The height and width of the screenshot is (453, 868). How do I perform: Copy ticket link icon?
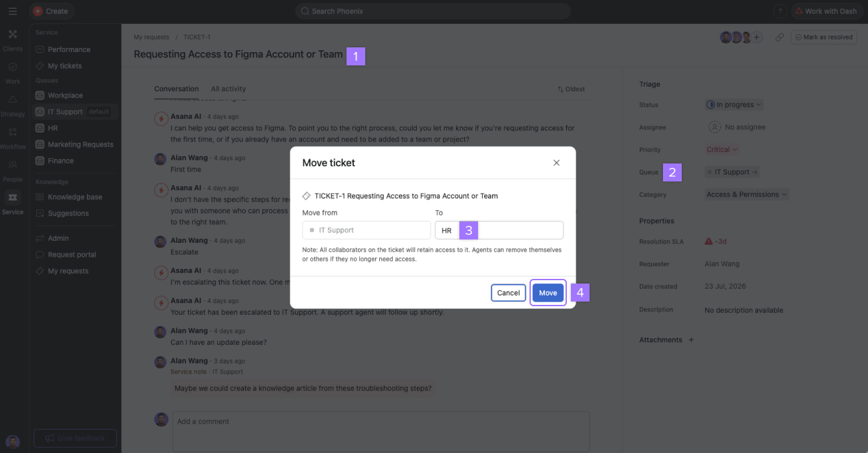tap(779, 37)
